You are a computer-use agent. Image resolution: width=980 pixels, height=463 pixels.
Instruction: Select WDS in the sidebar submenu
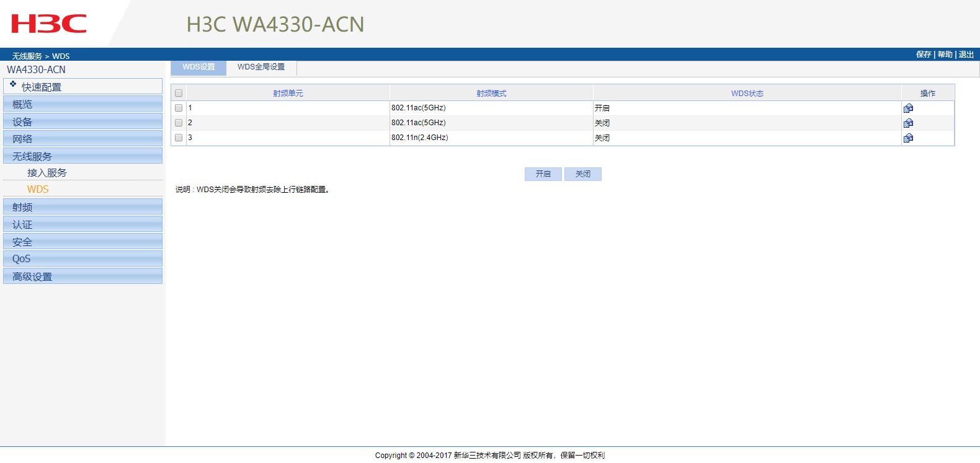38,190
